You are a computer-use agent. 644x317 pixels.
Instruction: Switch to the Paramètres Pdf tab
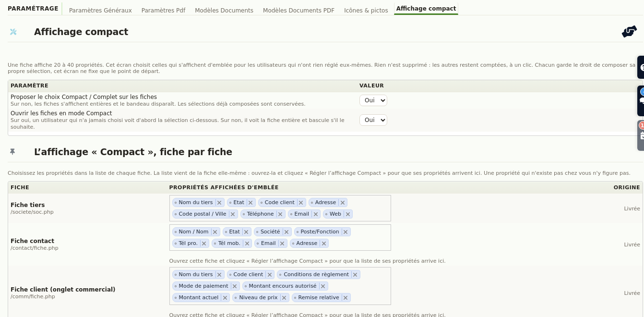coord(163,11)
